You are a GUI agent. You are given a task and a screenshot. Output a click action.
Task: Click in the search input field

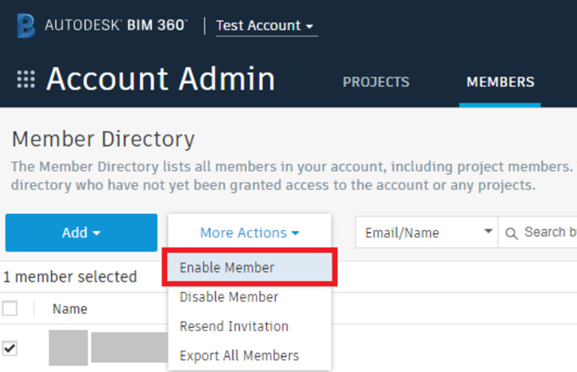pyautogui.click(x=538, y=233)
